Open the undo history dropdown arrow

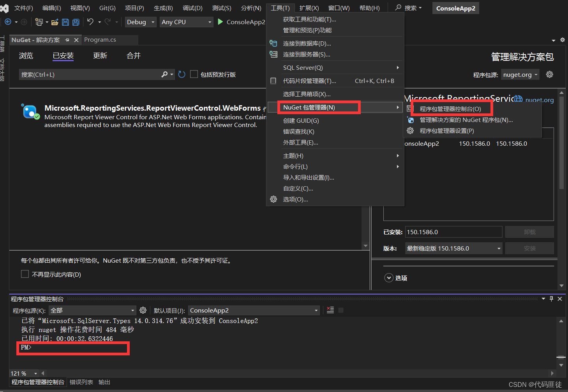click(99, 22)
